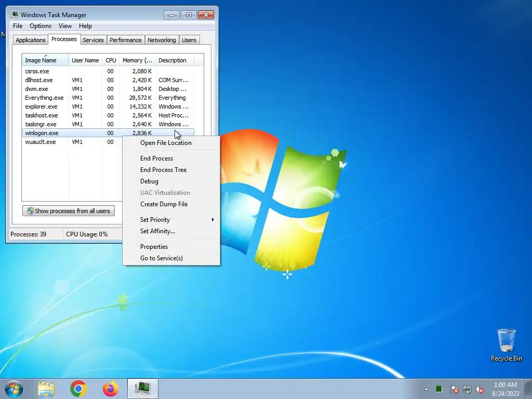Select the Processes tab
The image size is (532, 399).
coord(64,39)
